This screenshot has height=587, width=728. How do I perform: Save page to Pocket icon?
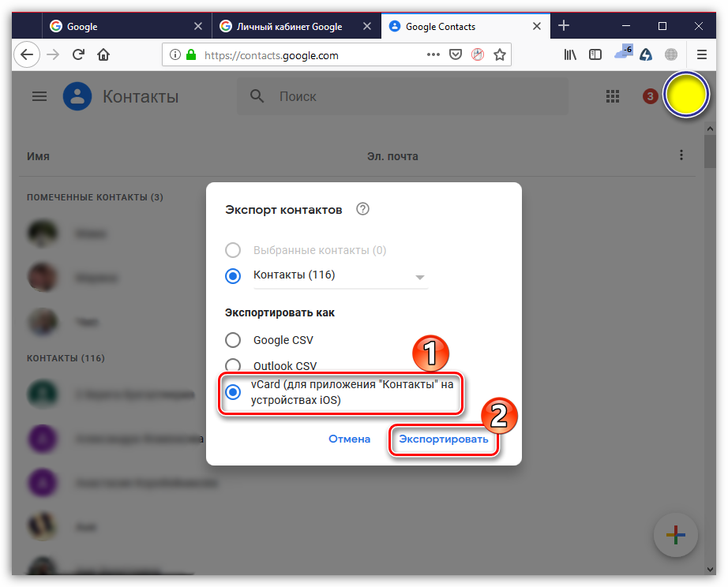tap(456, 54)
